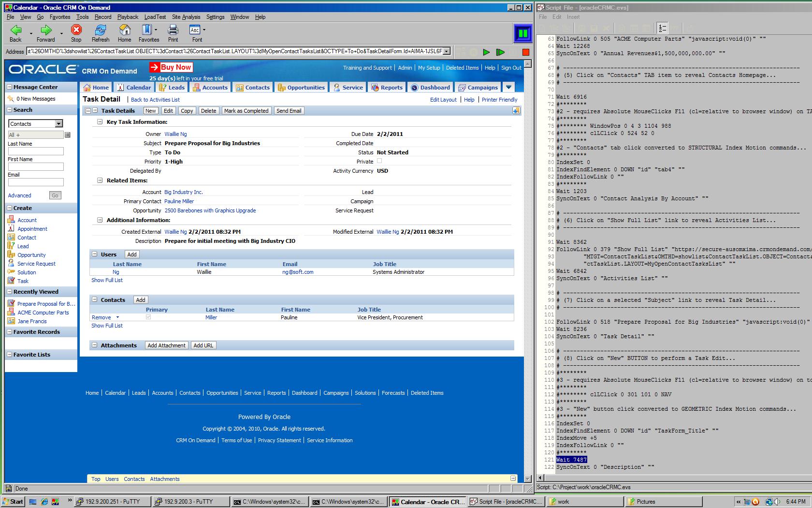
Task: Switch to the Opportunities tab
Action: tap(301, 88)
